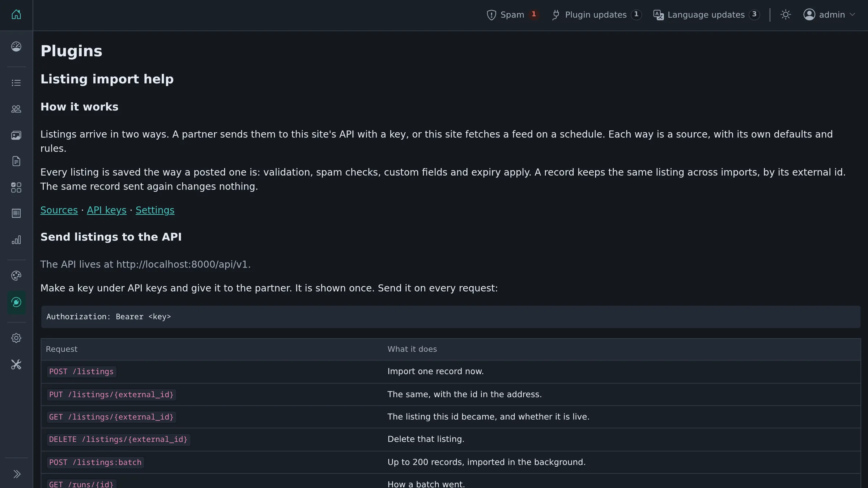Image resolution: width=868 pixels, height=488 pixels.
Task: Open the tools wrench icon
Action: (16, 364)
